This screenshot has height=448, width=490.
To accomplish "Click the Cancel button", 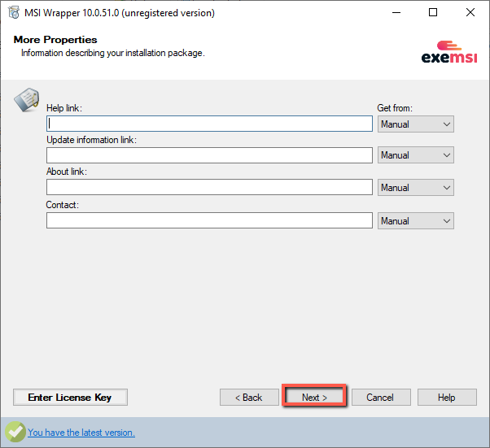I will (381, 397).
